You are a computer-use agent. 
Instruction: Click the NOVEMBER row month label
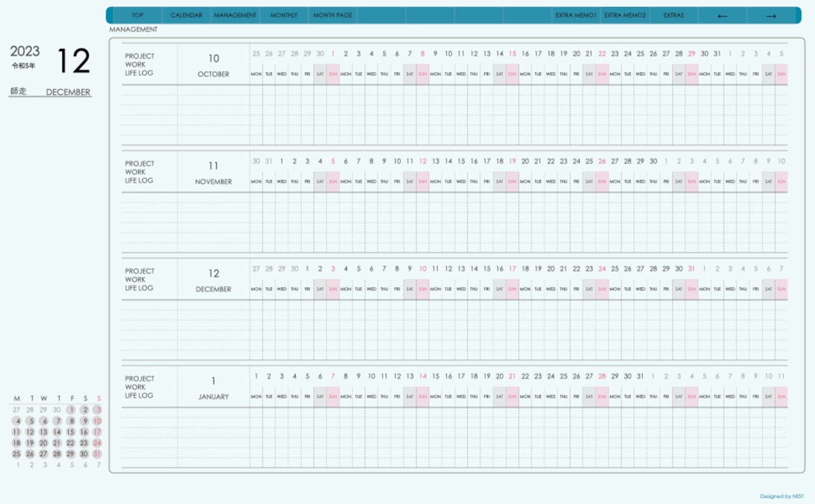213,181
